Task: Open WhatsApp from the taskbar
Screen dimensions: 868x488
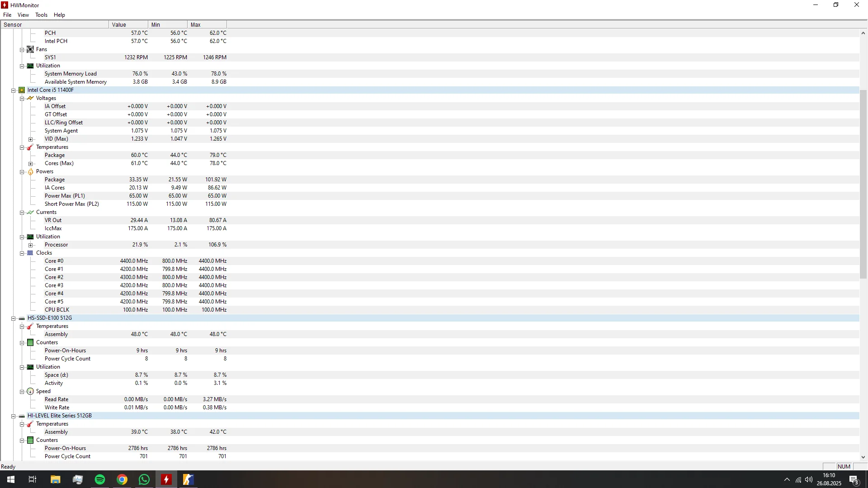Action: coord(144,479)
